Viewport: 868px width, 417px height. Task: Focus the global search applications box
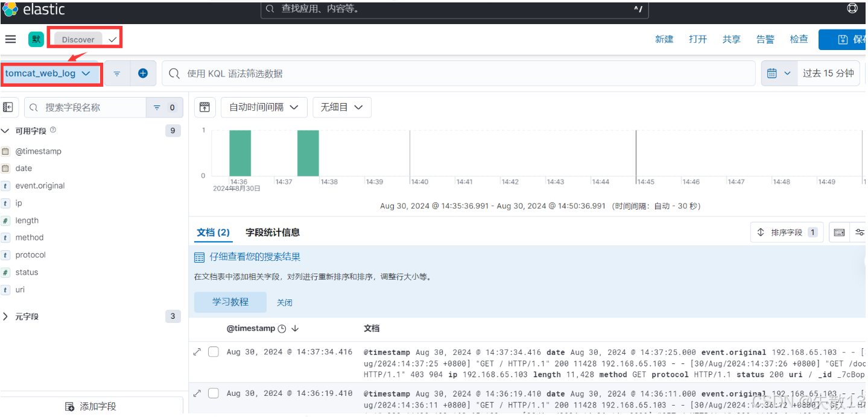(455, 9)
